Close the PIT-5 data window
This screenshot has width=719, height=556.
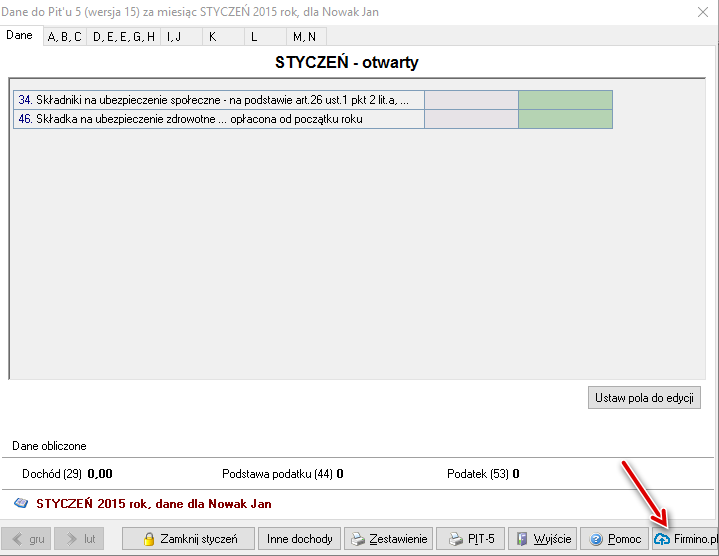(x=702, y=12)
